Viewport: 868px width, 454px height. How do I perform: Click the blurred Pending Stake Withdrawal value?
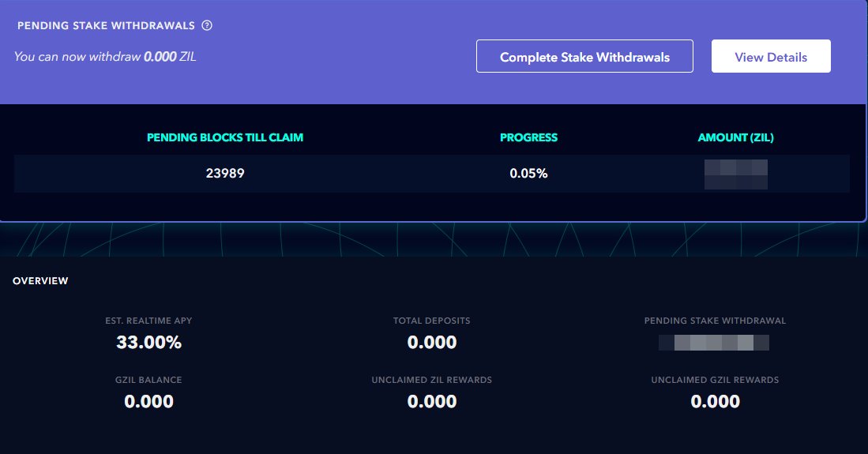(x=714, y=343)
